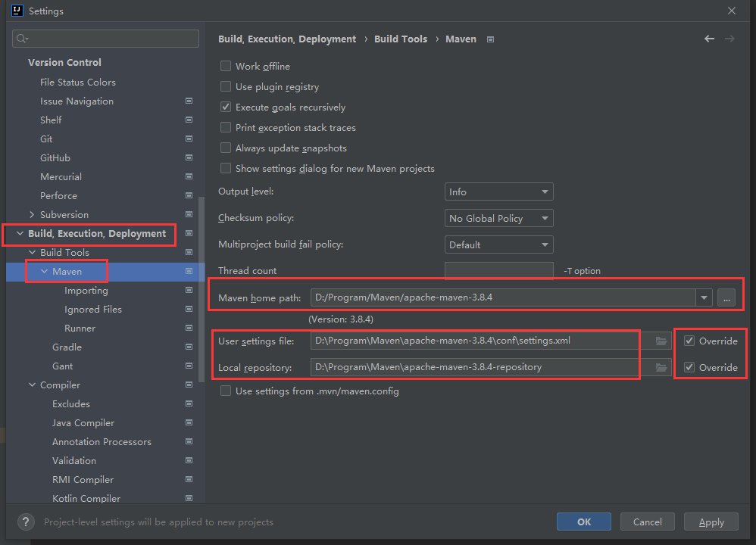Click the project-level icon beside Maven breadcrumb
The height and width of the screenshot is (545, 756).
(490, 39)
